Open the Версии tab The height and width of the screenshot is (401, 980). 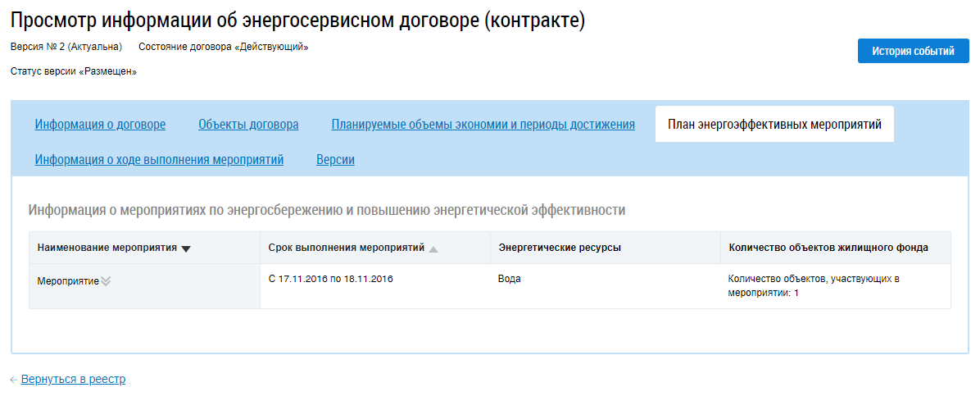[335, 159]
